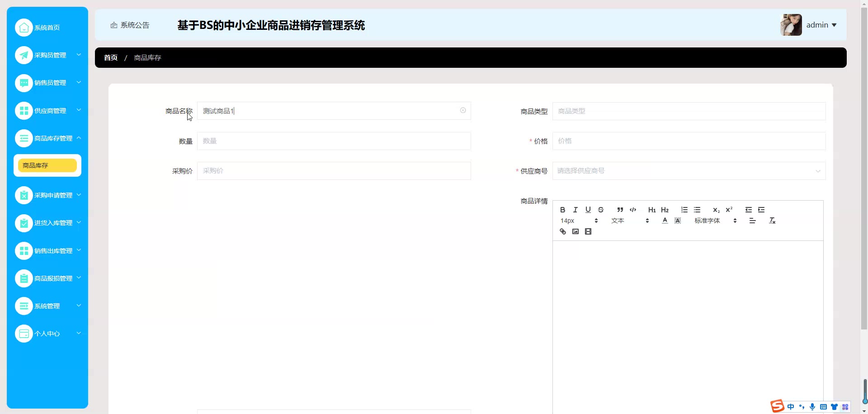Open the system home page menu
Screen dimensions: 868x414
point(47,28)
